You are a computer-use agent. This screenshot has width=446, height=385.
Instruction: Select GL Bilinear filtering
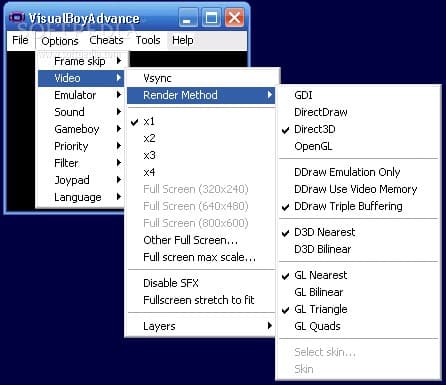tap(358, 292)
